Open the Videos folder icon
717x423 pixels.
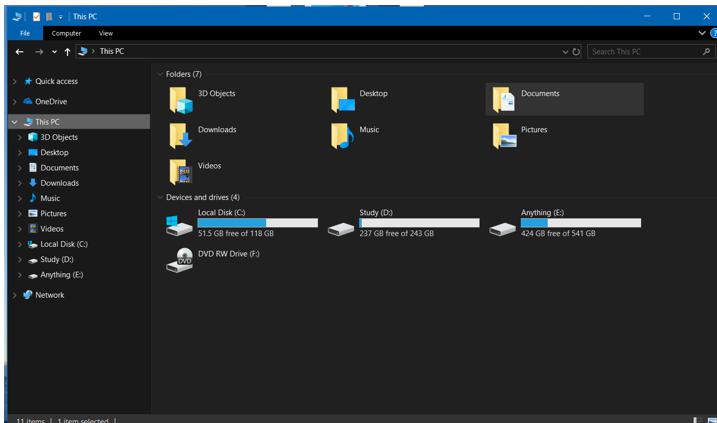[x=180, y=172]
